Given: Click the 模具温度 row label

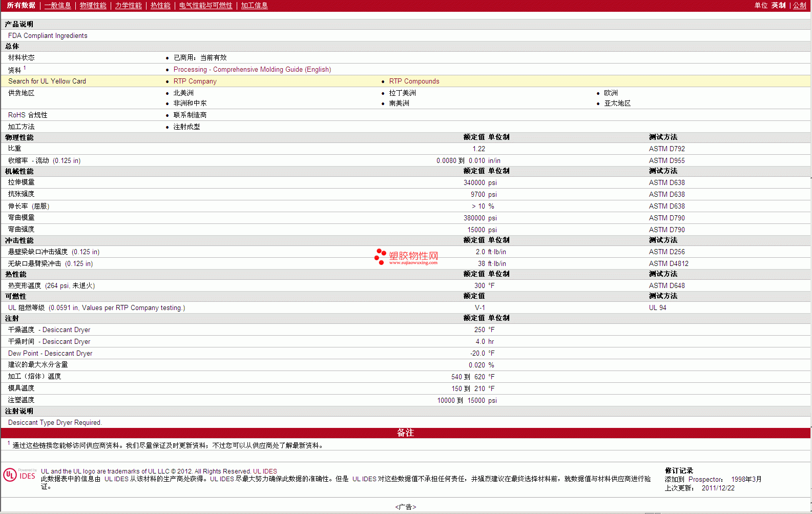Looking at the screenshot, I should pos(21,388).
